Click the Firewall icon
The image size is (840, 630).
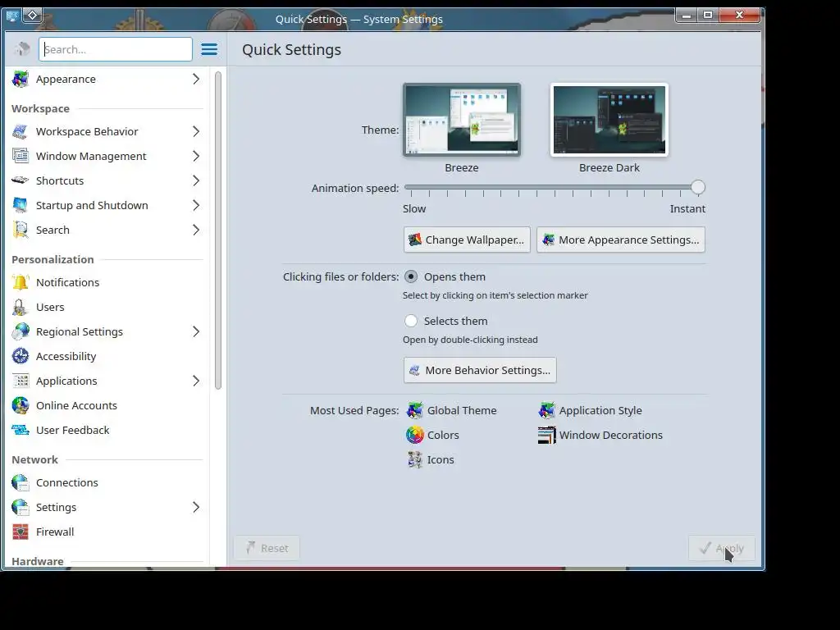[x=21, y=532]
